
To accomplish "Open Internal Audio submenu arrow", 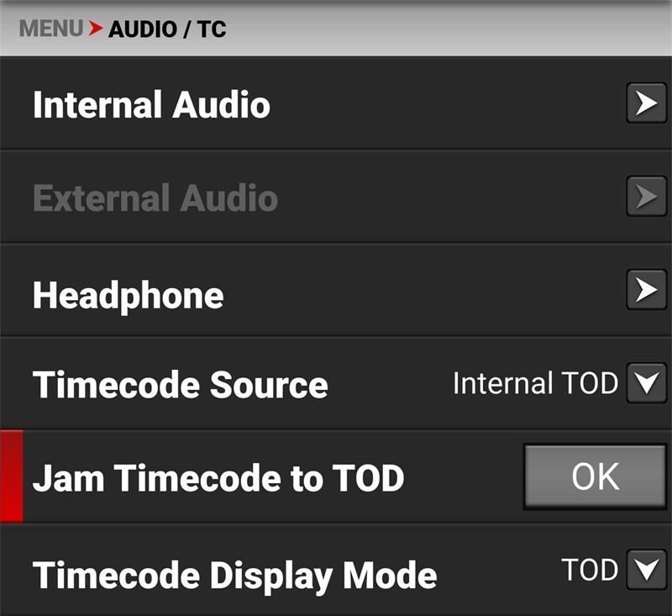I will coord(646,104).
